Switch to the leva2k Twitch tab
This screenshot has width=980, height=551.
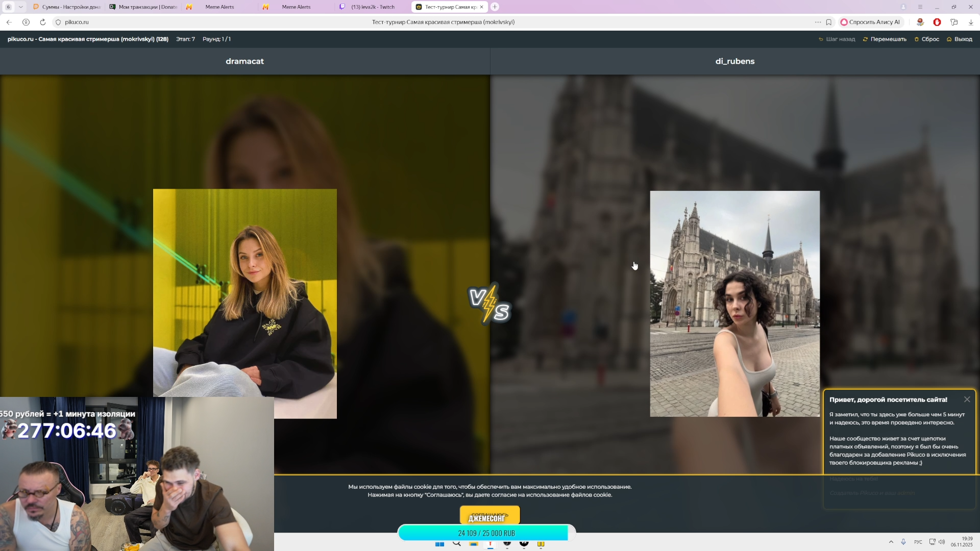coord(373,7)
